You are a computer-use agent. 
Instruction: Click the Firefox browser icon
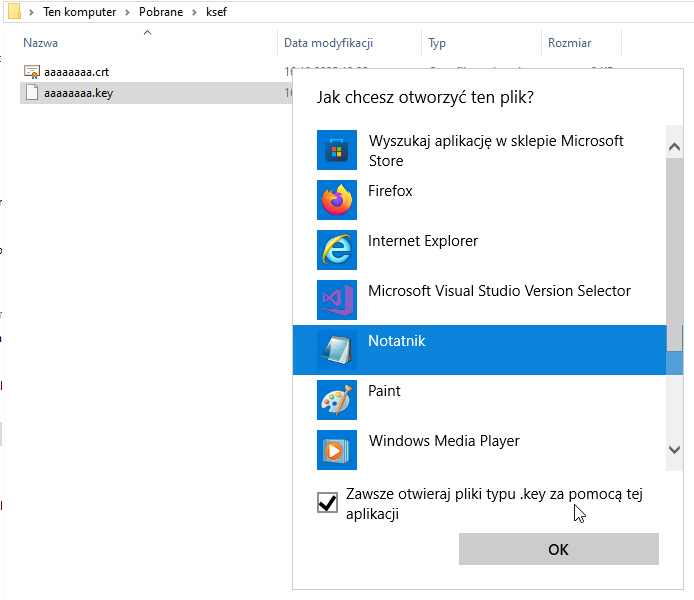[x=337, y=200]
